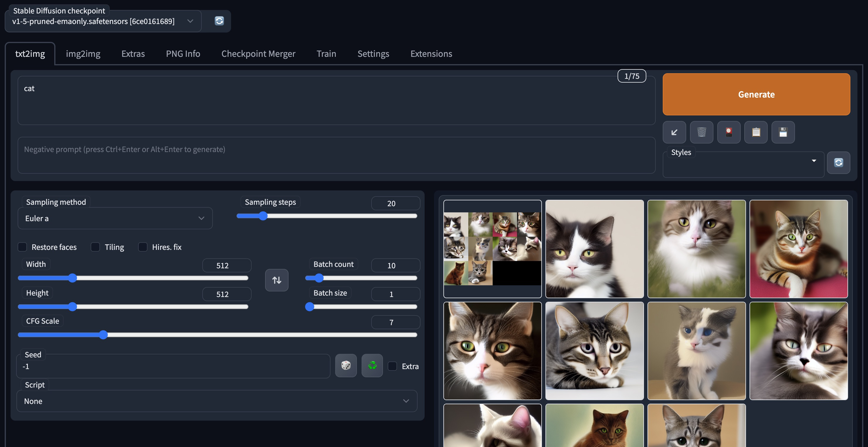Expand the Script dropdown showing None
868x447 pixels.
coord(217,401)
